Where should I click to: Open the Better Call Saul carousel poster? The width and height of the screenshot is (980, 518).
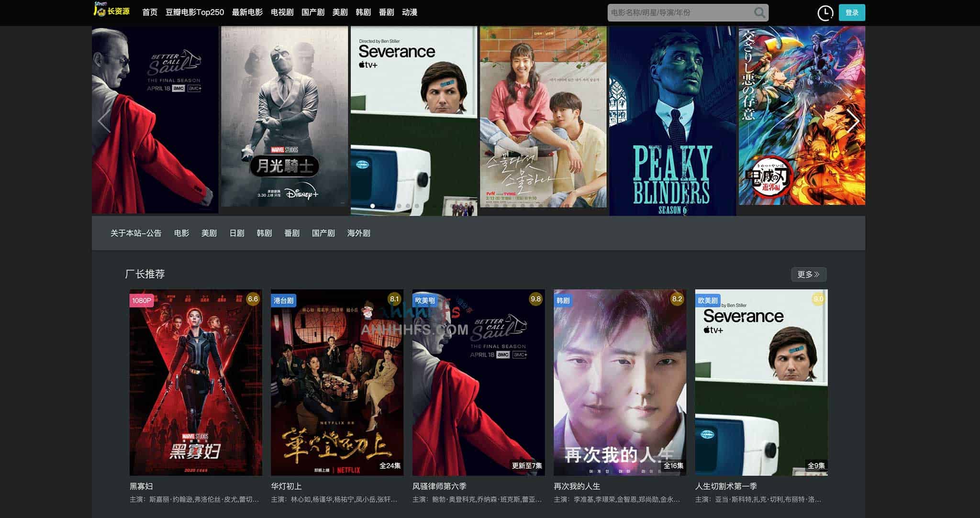point(155,120)
